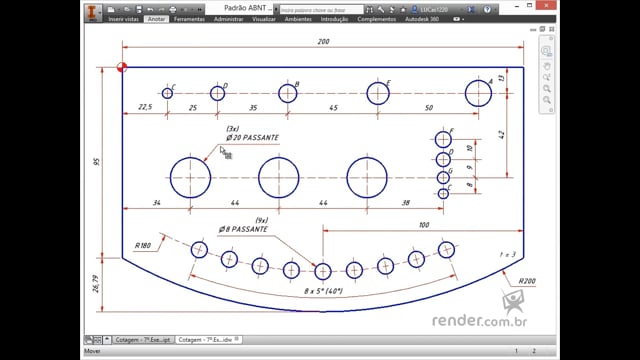Select the 26,79 dimension text

point(96,284)
